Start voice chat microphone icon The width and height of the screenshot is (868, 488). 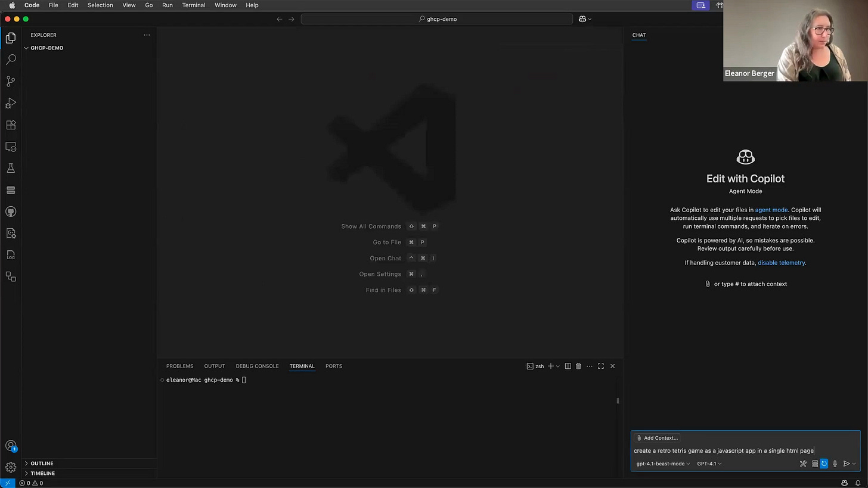(x=835, y=464)
